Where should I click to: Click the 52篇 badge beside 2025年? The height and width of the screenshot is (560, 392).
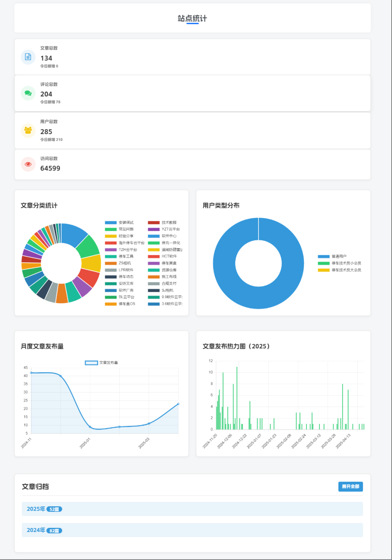click(54, 509)
